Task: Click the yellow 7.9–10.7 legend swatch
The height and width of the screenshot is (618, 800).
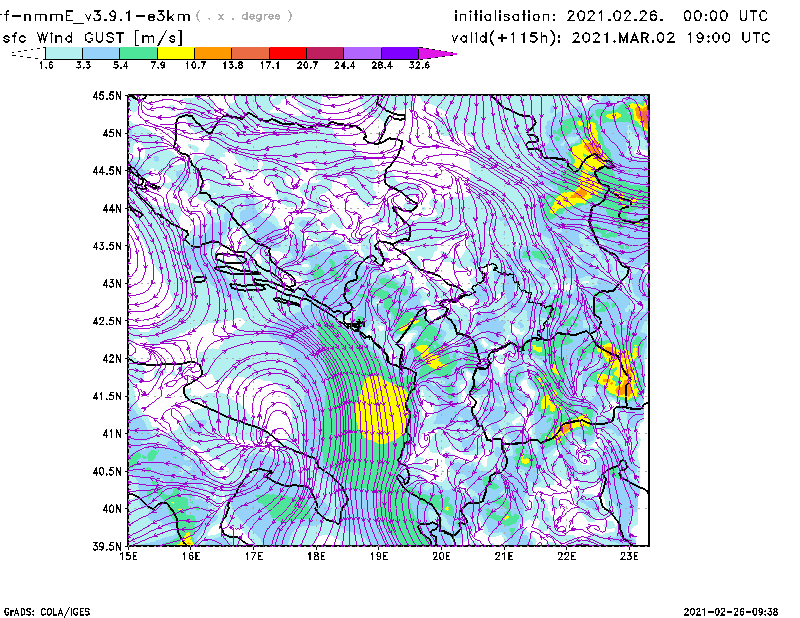Action: pos(176,53)
